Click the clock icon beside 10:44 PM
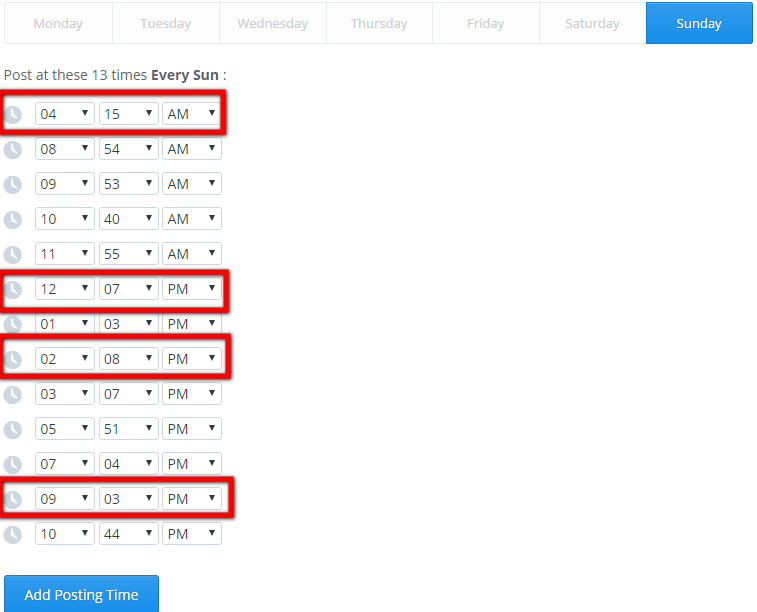757x612 pixels. click(13, 534)
